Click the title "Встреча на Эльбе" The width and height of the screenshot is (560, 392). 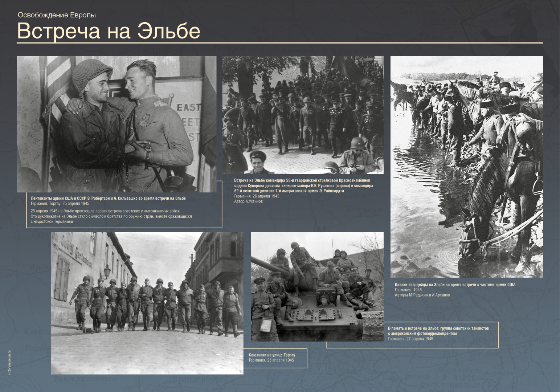(109, 31)
